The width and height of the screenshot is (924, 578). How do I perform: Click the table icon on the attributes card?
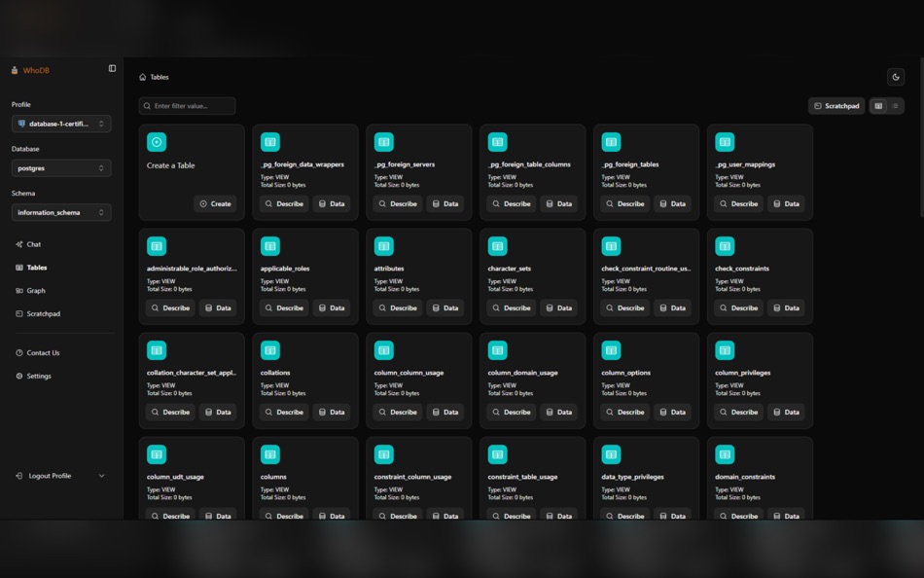pos(383,245)
